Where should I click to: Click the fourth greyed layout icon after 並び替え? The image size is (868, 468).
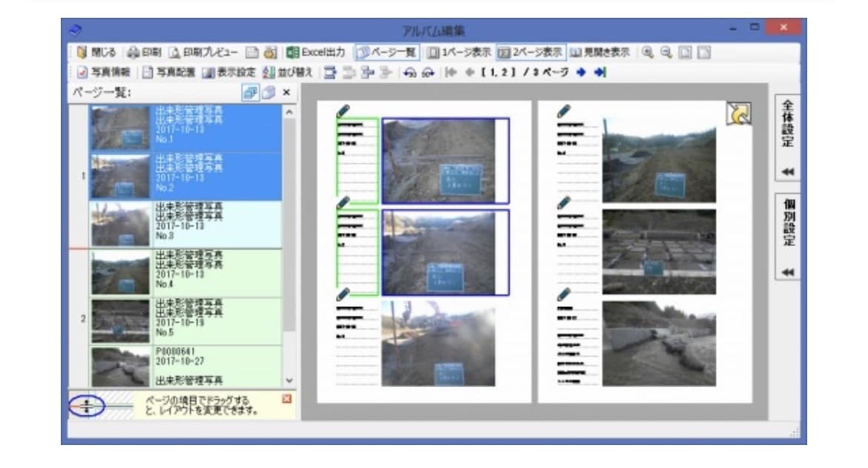point(386,73)
